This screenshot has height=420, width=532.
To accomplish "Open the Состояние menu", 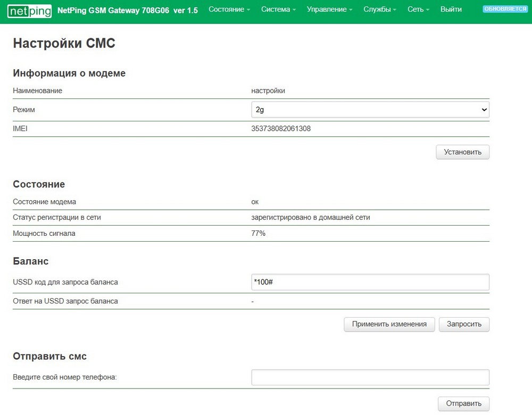I will tap(229, 10).
